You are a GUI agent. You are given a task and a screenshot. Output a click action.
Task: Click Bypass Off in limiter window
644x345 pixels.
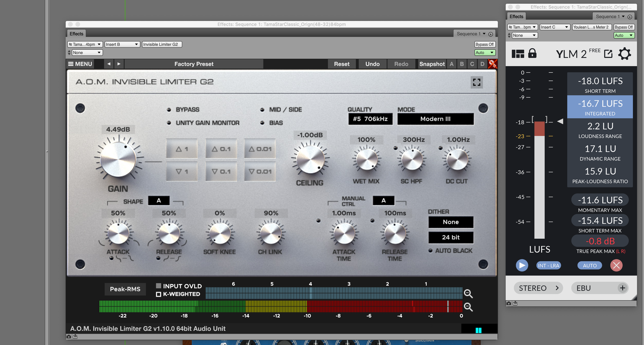[x=485, y=44]
